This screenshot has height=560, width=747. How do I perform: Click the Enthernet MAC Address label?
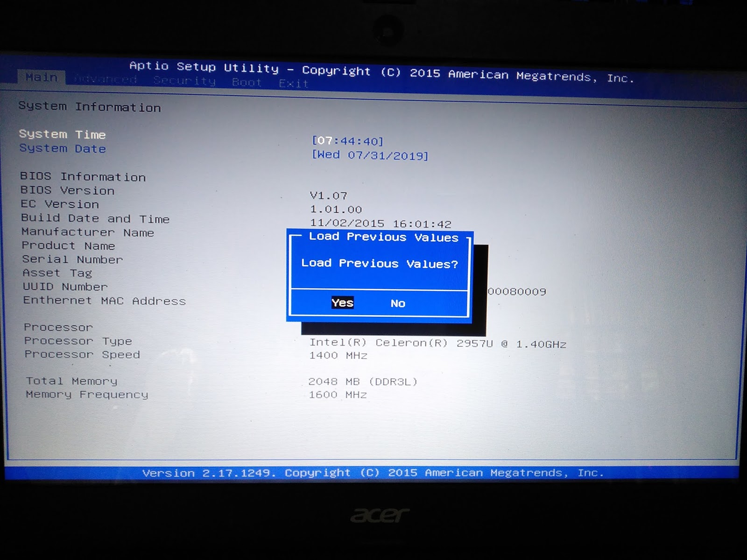click(x=105, y=301)
